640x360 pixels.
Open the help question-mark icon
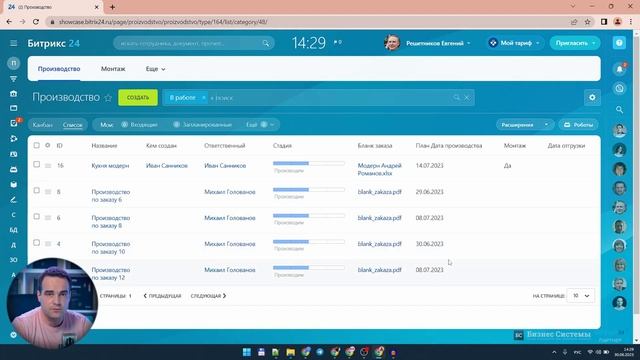(619, 43)
